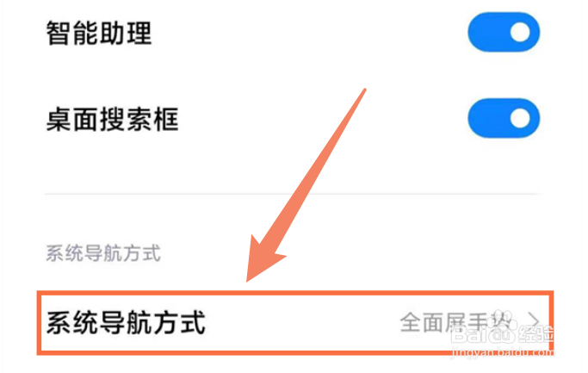The width and height of the screenshot is (588, 373).
Task: Tap the bold 系统导航方式 row title
Action: (126, 322)
